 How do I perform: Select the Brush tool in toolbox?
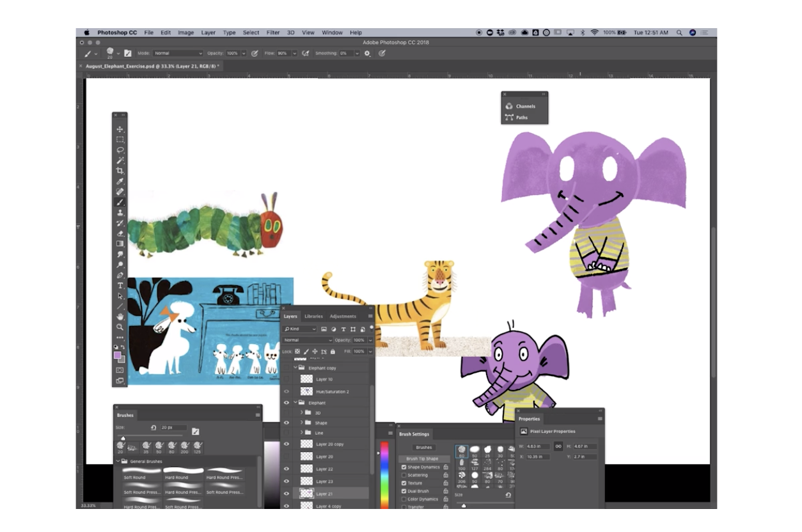[120, 202]
